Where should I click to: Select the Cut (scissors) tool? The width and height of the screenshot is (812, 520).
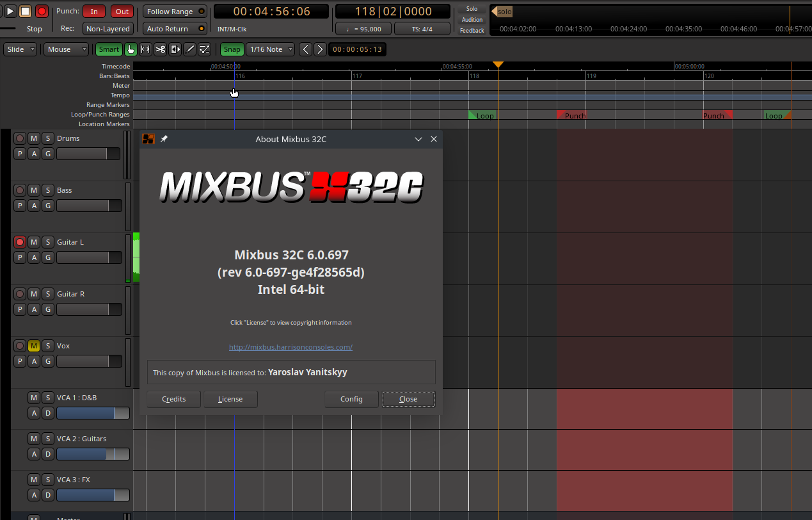[x=160, y=49]
